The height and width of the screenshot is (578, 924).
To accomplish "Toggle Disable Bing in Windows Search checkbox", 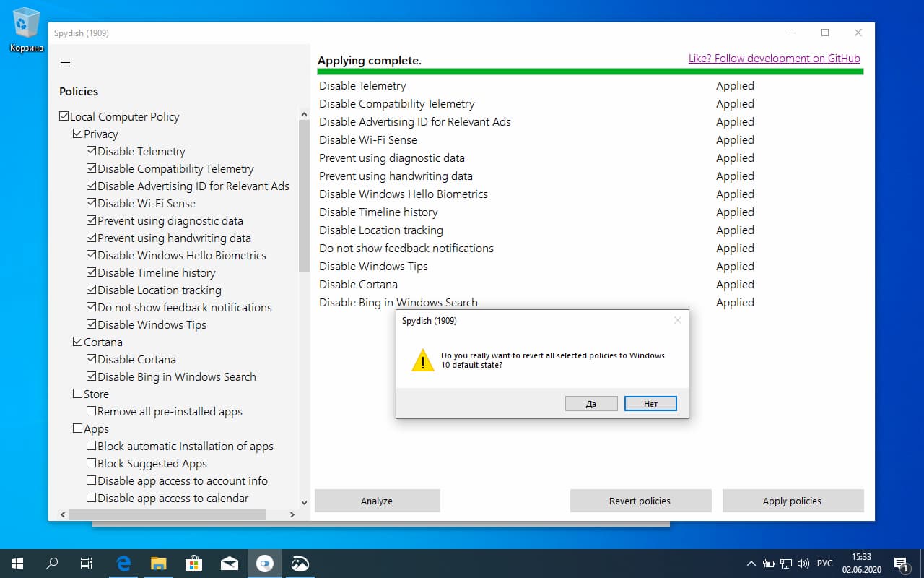I will tap(92, 376).
